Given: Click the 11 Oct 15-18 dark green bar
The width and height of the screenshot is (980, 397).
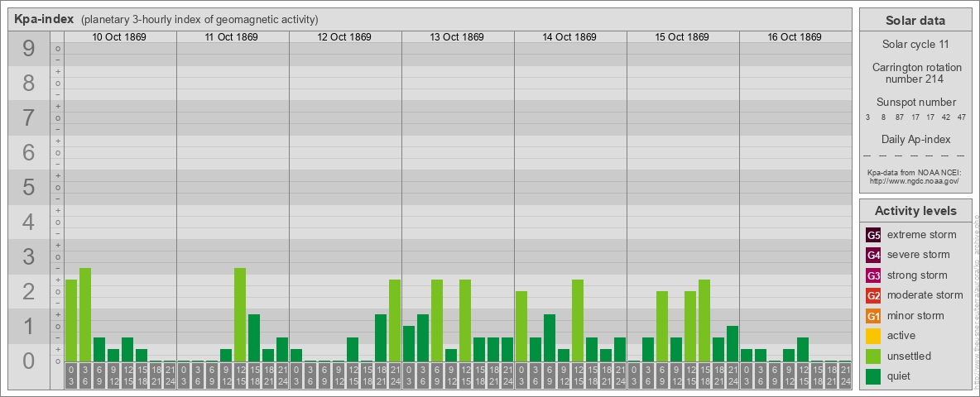Looking at the screenshot, I should (x=254, y=337).
